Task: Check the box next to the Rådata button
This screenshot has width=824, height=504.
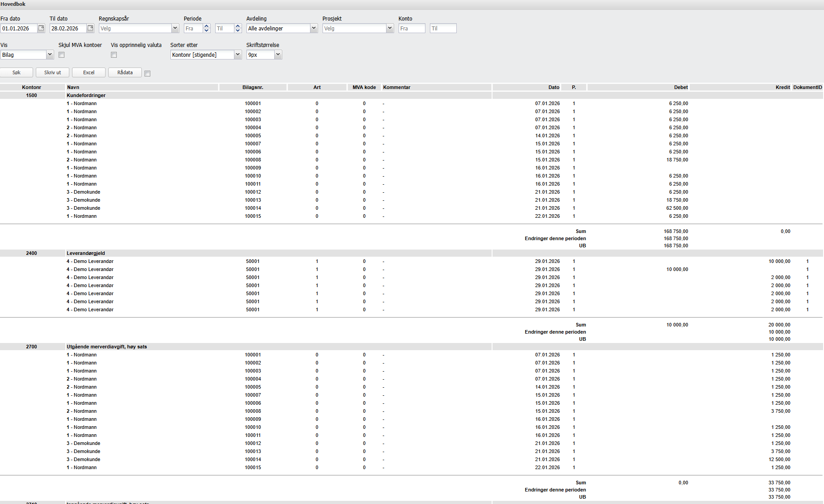Action: pos(148,73)
